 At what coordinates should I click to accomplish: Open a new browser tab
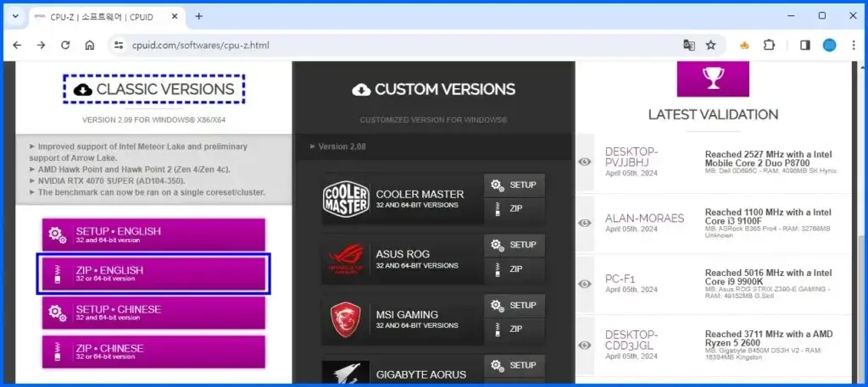(x=198, y=16)
